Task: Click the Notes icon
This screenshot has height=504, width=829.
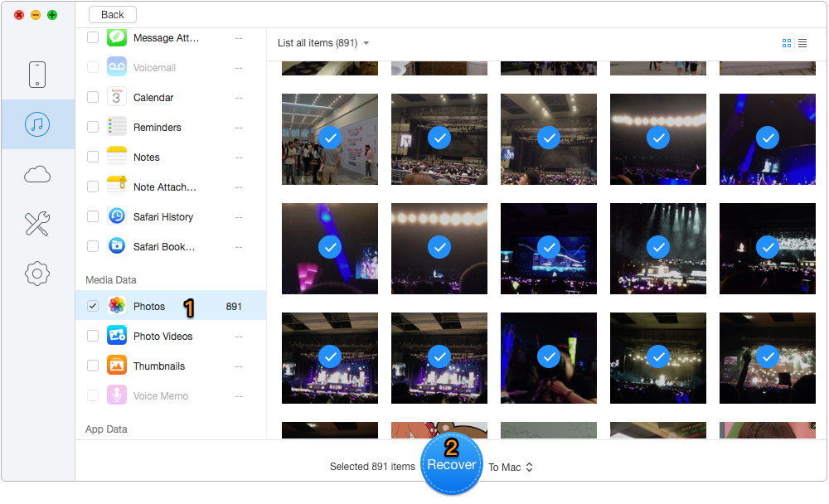Action: point(117,157)
